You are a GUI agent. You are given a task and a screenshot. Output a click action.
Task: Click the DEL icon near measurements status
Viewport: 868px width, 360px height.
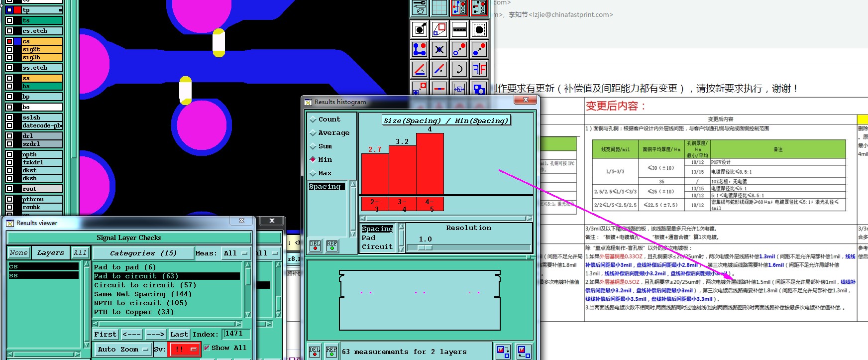[315, 352]
